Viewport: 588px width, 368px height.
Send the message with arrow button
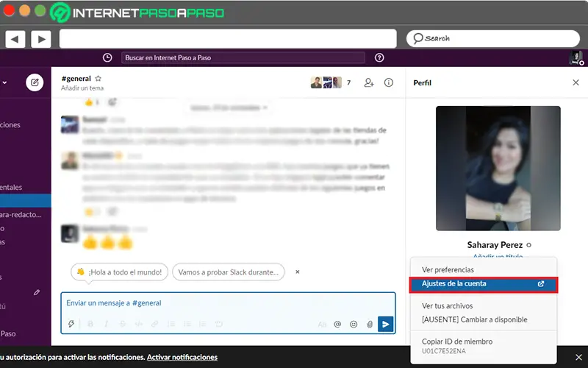[385, 324]
